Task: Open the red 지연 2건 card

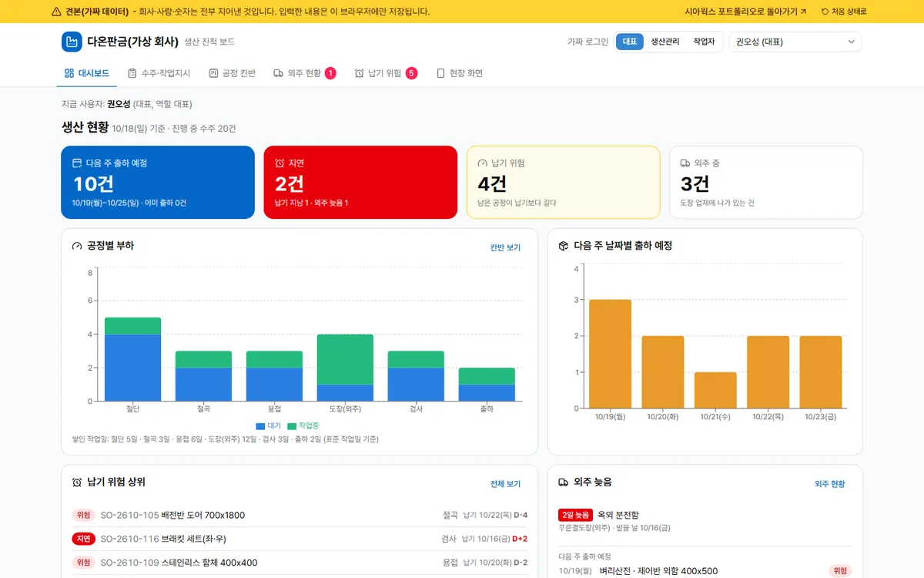Action: click(360, 183)
